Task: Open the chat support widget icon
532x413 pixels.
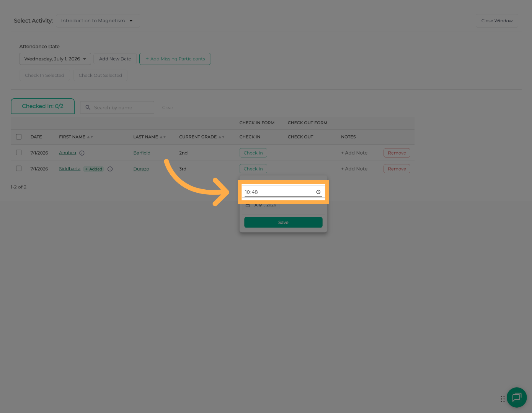Action: (517, 397)
